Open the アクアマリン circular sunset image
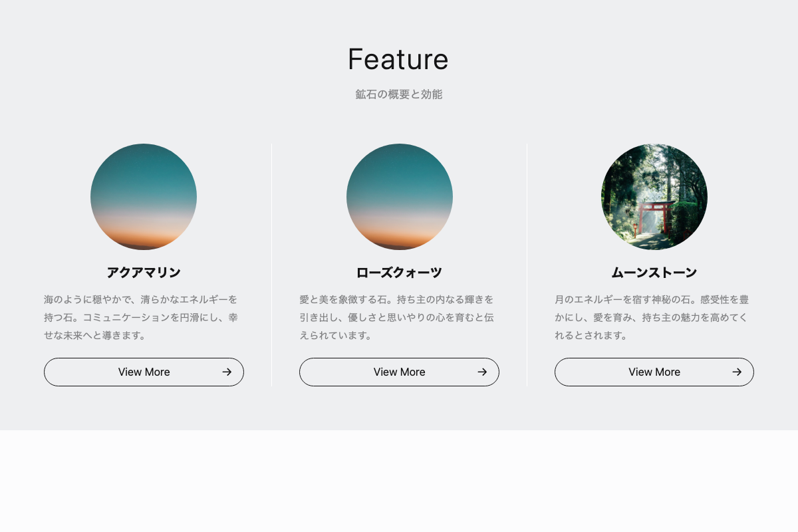Viewport: 798px width, 532px height. pos(144,197)
